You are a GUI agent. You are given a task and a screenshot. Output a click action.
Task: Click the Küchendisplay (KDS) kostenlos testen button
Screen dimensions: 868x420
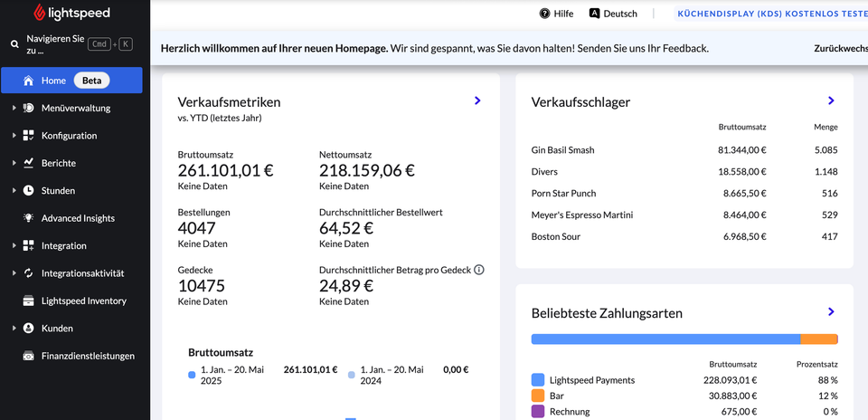coord(771,14)
